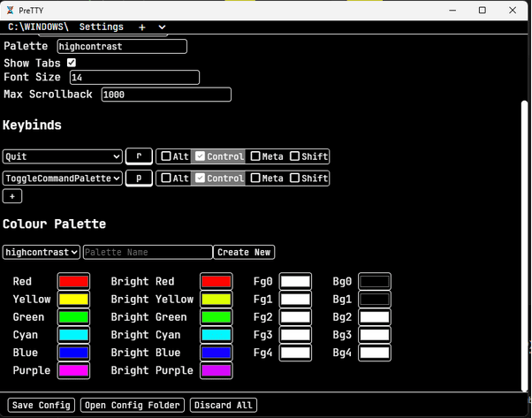This screenshot has height=418, width=532.
Task: Open the tab list chevron dropdown
Action: coord(162,27)
